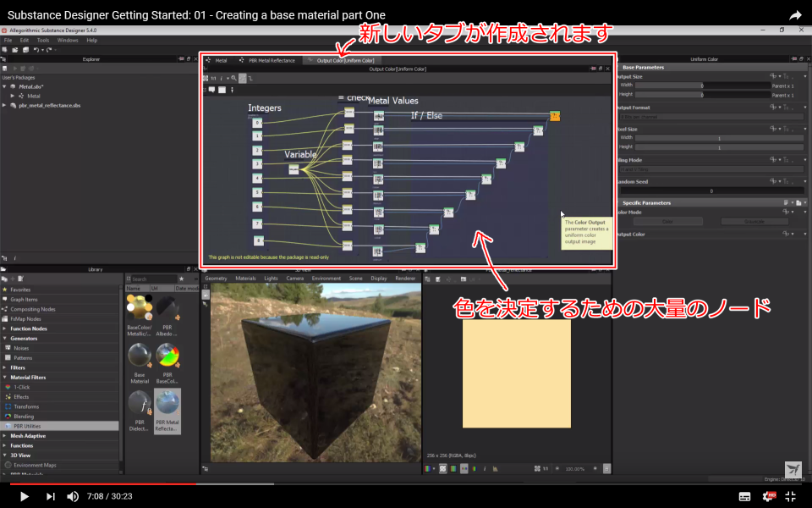Share this video
812x508 pixels.
[795, 15]
